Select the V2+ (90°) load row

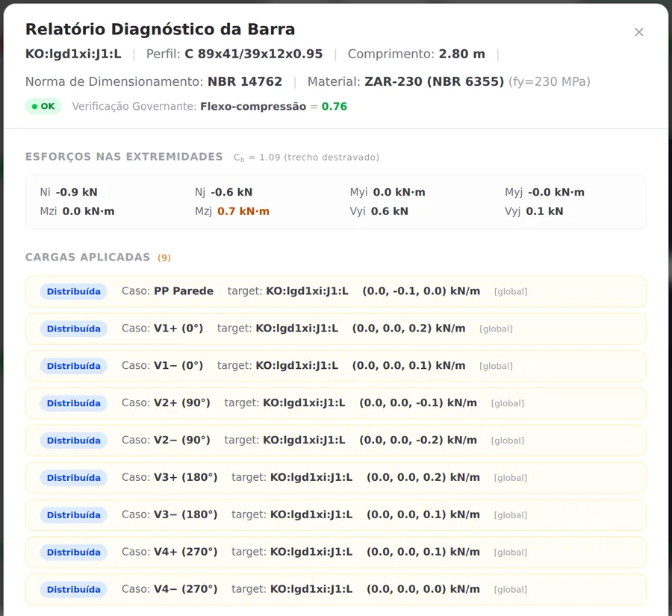click(335, 403)
